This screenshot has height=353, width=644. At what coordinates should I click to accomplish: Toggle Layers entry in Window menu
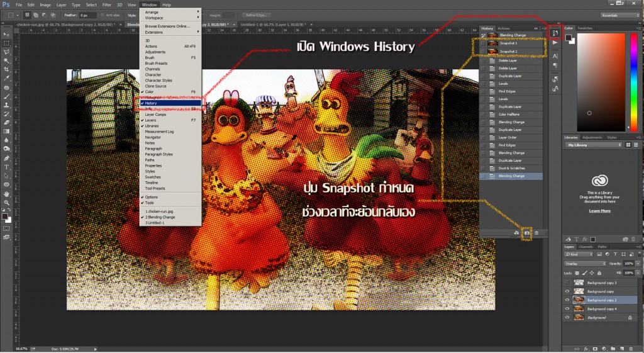170,120
